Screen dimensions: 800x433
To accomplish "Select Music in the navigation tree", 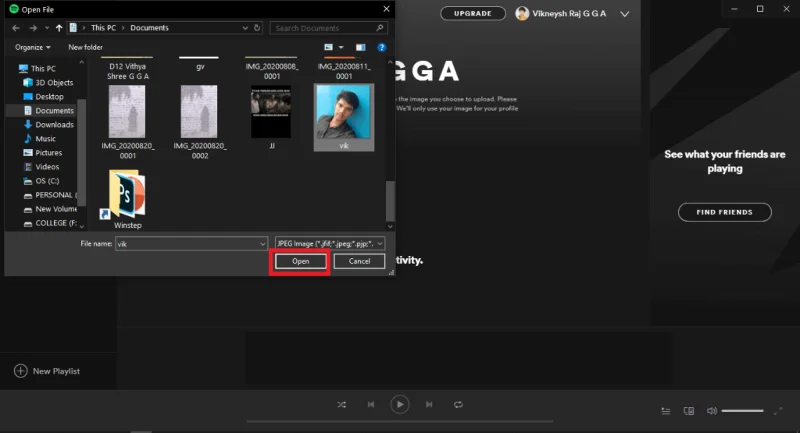I will [40, 139].
